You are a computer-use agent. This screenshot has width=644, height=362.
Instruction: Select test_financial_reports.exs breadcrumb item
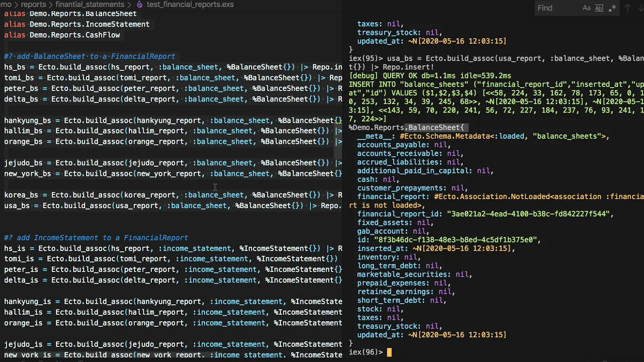[x=190, y=5]
